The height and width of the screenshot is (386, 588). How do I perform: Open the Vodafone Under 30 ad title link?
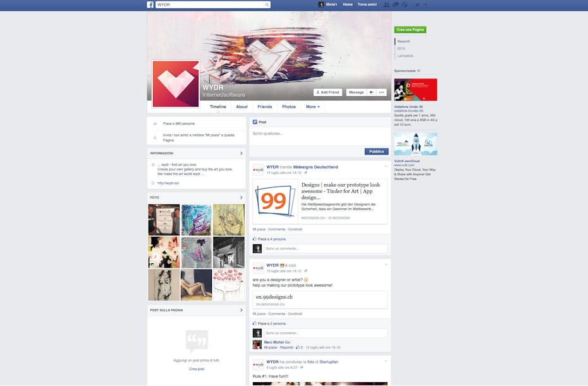[x=408, y=107]
